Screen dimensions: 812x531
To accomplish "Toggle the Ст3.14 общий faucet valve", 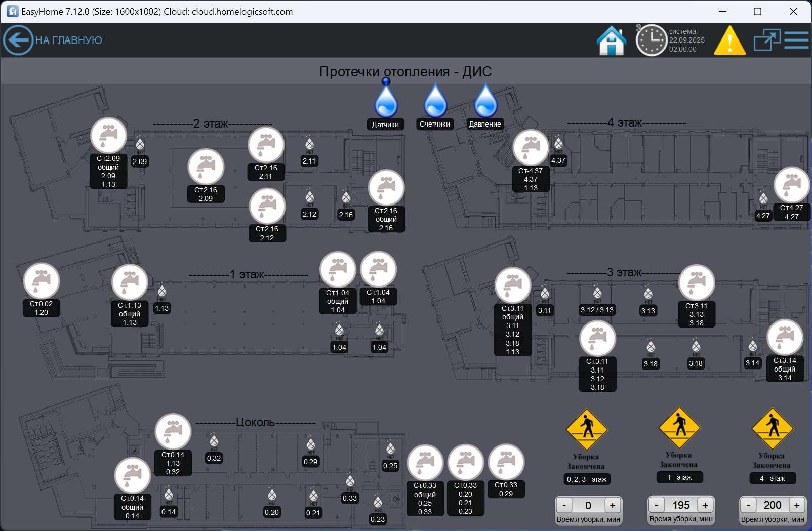I will coord(785,337).
